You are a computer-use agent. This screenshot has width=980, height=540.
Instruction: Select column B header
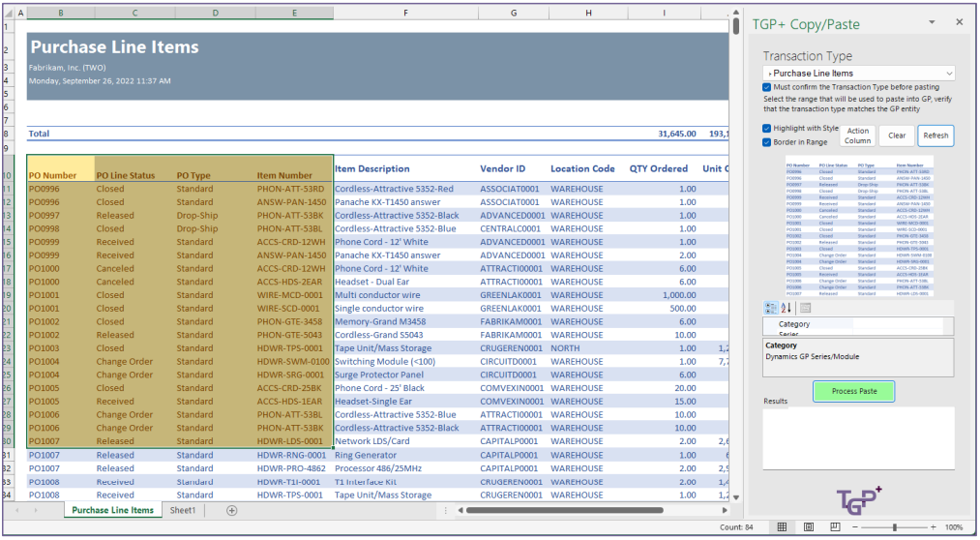click(61, 14)
